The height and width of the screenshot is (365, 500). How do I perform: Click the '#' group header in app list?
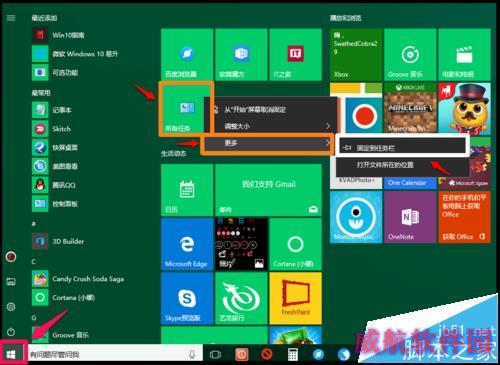[34, 224]
